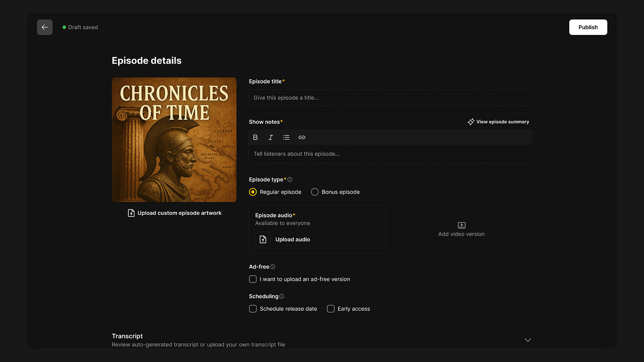Toggle bold formatting in show notes

point(255,137)
